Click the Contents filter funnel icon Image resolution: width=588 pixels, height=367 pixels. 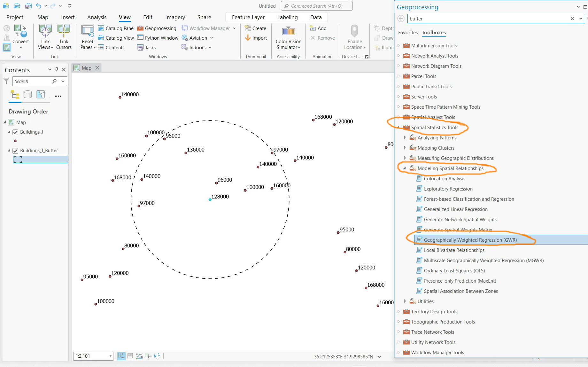click(x=6, y=81)
